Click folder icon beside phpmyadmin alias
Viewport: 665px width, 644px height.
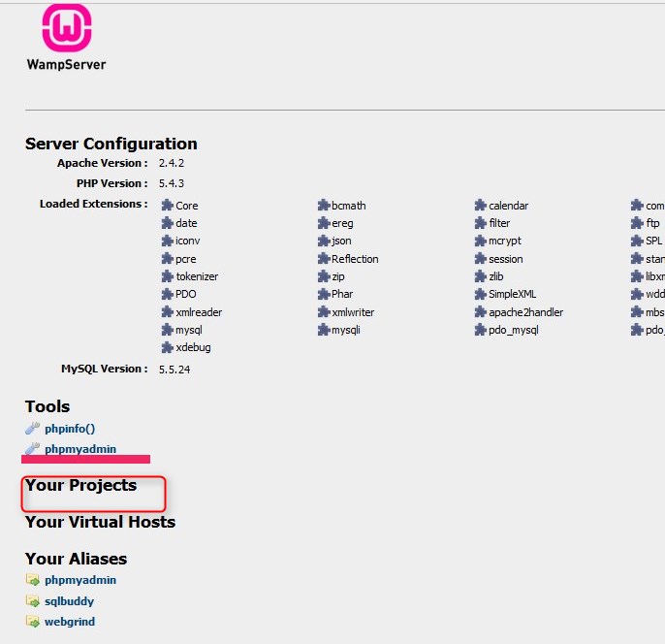coord(33,580)
